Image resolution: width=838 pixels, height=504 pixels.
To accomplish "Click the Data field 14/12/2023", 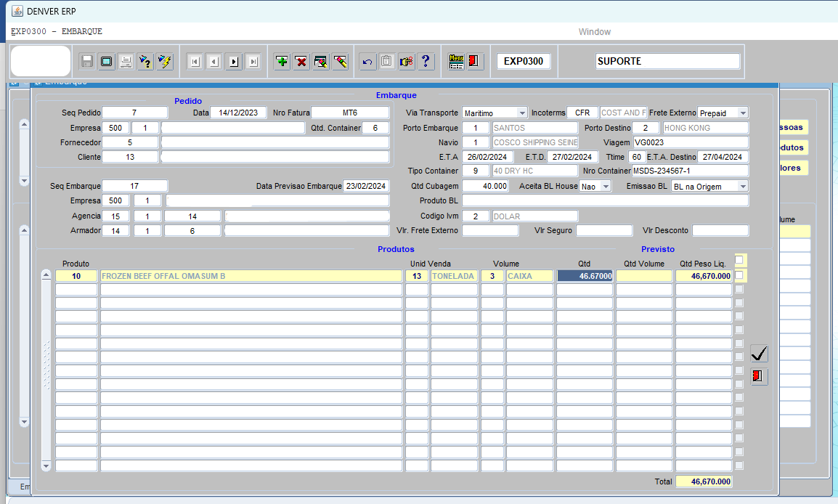I will [238, 113].
